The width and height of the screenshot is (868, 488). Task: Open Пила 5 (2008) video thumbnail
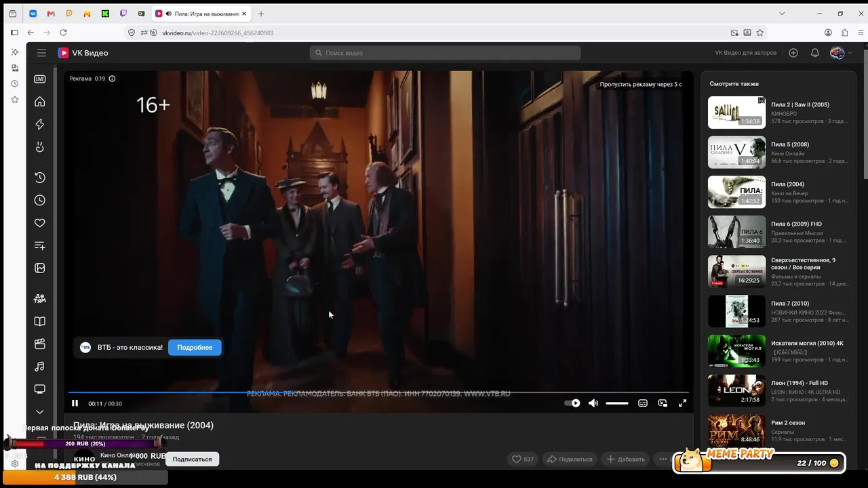(736, 152)
